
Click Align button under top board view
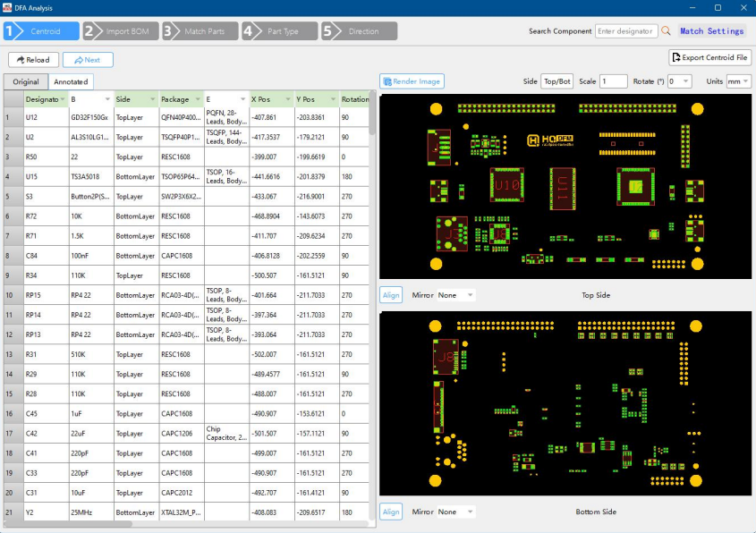coord(391,294)
